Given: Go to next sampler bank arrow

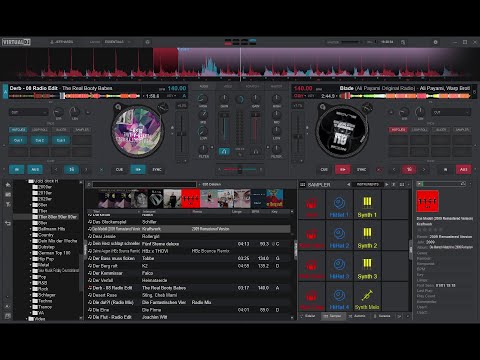Looking at the screenshot, I should pyautogui.click(x=387, y=184).
